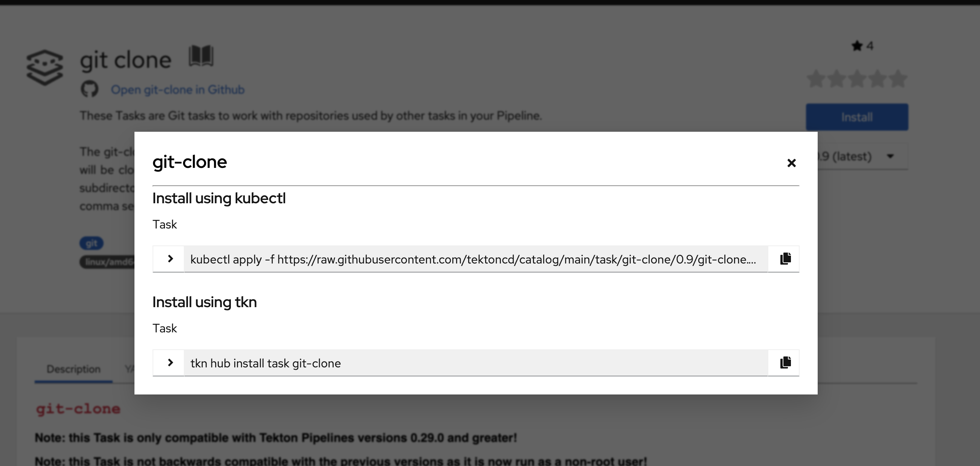Image resolution: width=980 pixels, height=466 pixels.
Task: Rate with the fifth star
Action: click(x=898, y=79)
